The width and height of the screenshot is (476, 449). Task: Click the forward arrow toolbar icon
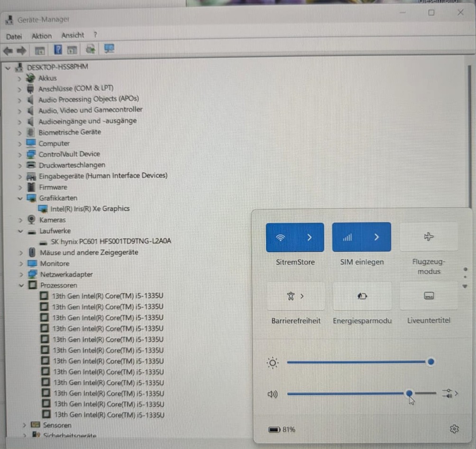tap(21, 51)
